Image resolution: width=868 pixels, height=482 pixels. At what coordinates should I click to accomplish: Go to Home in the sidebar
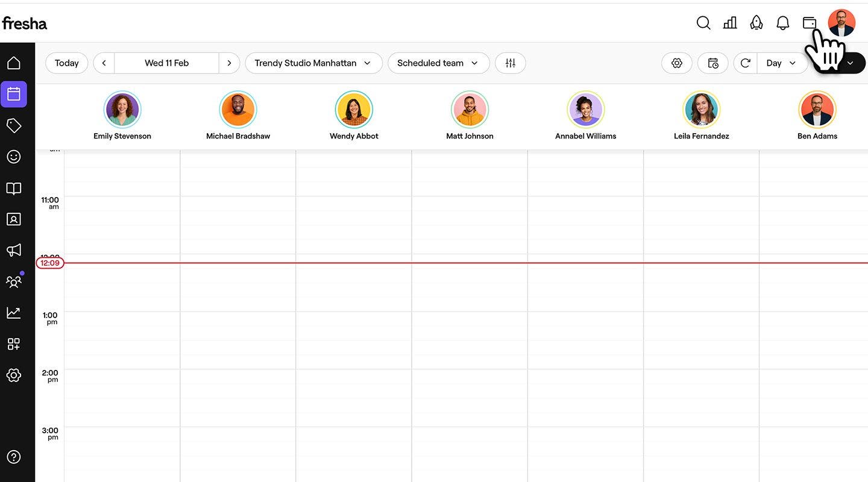pos(13,63)
